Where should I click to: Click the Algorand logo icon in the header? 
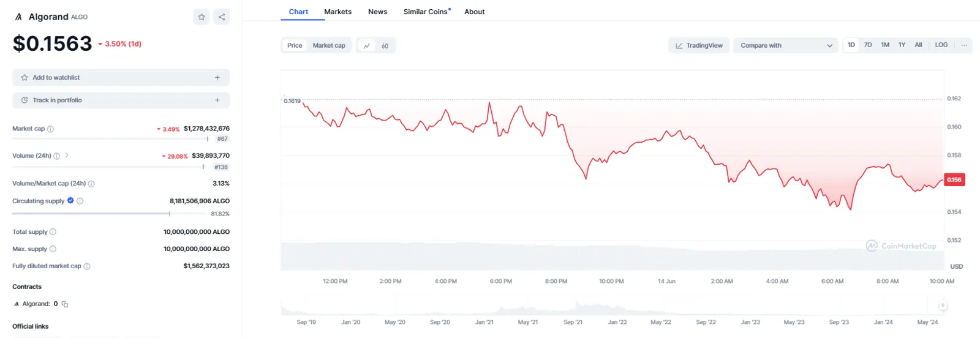18,17
